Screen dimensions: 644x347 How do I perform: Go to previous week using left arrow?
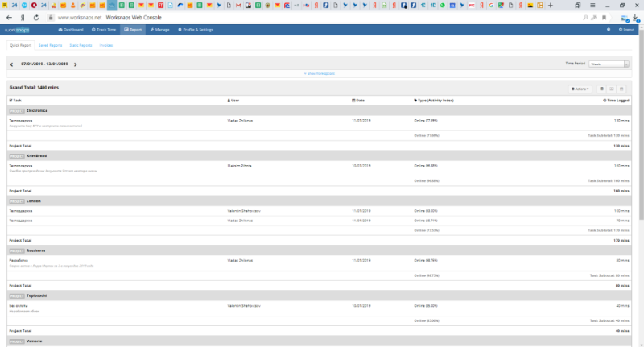pyautogui.click(x=12, y=64)
